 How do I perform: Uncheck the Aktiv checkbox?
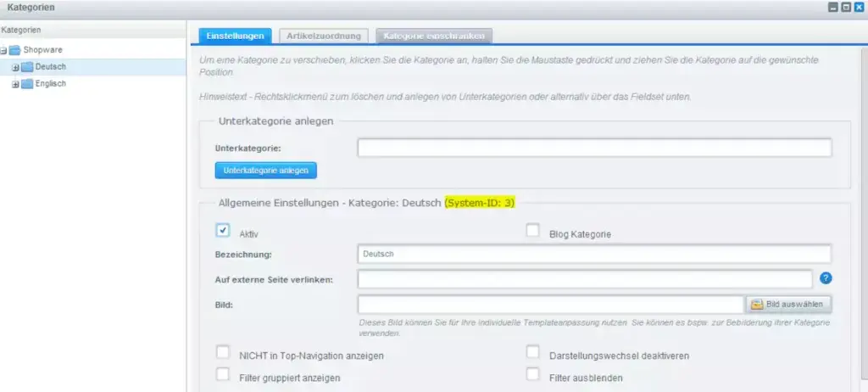(x=223, y=230)
